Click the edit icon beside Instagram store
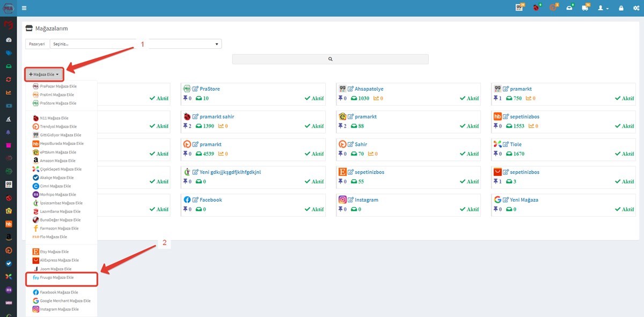The image size is (644, 317). pos(350,200)
